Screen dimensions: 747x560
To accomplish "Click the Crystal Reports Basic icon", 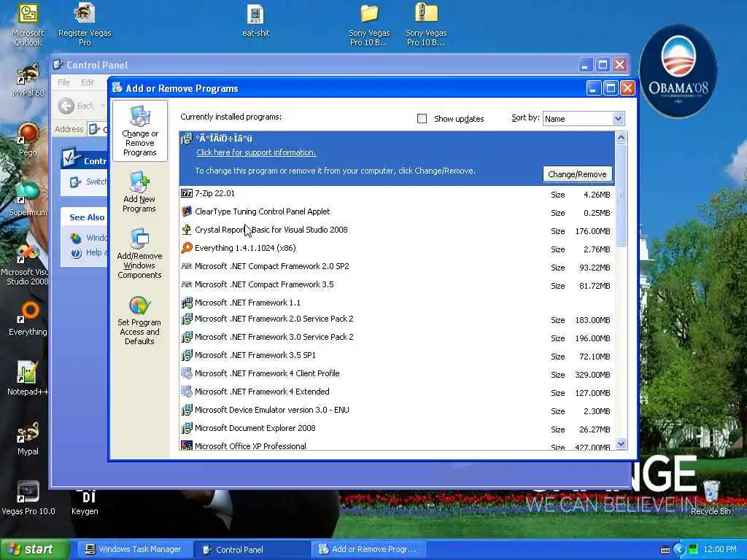I will pyautogui.click(x=187, y=230).
